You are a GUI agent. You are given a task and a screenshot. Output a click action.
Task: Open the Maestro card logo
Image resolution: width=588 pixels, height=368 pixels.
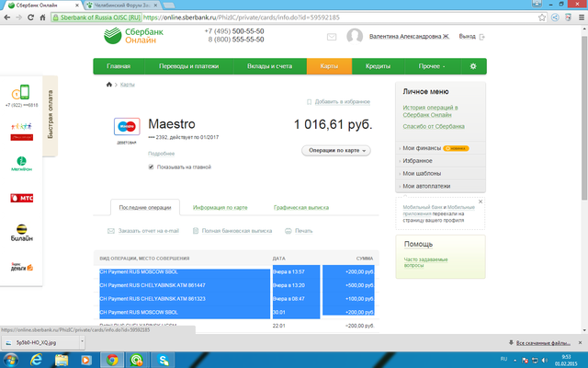click(x=127, y=127)
